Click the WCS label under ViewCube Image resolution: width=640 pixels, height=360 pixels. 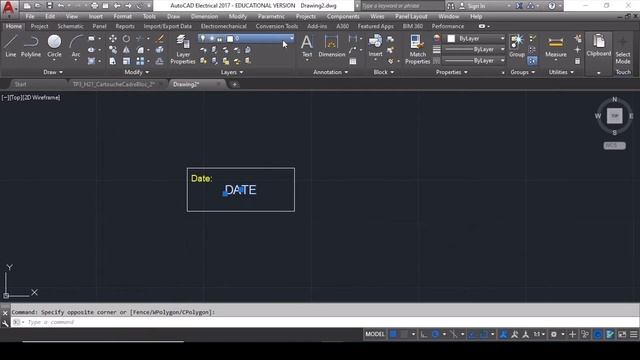(x=614, y=145)
